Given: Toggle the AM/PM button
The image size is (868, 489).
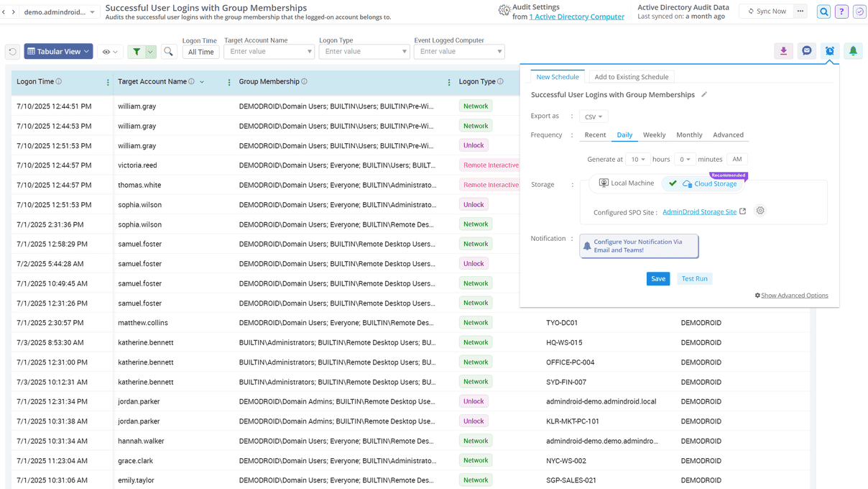Looking at the screenshot, I should coord(737,160).
